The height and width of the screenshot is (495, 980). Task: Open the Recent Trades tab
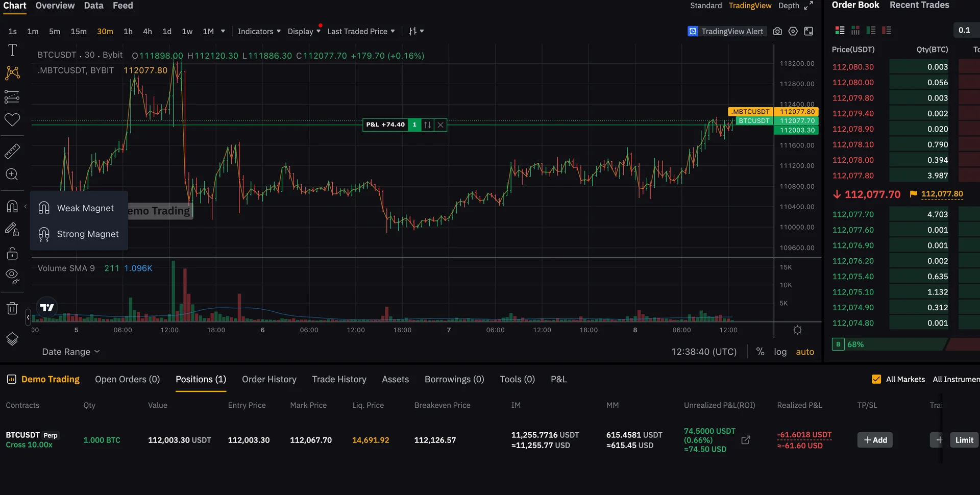(919, 5)
